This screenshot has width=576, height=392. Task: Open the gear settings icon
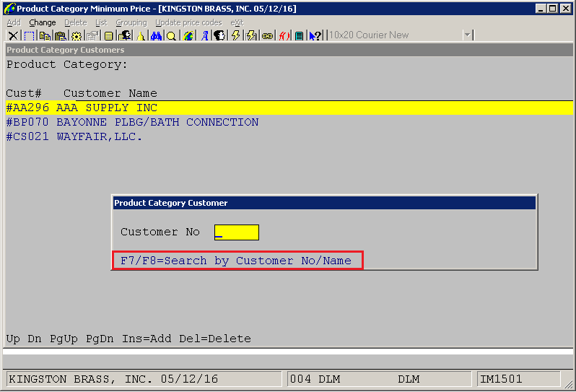click(x=77, y=35)
